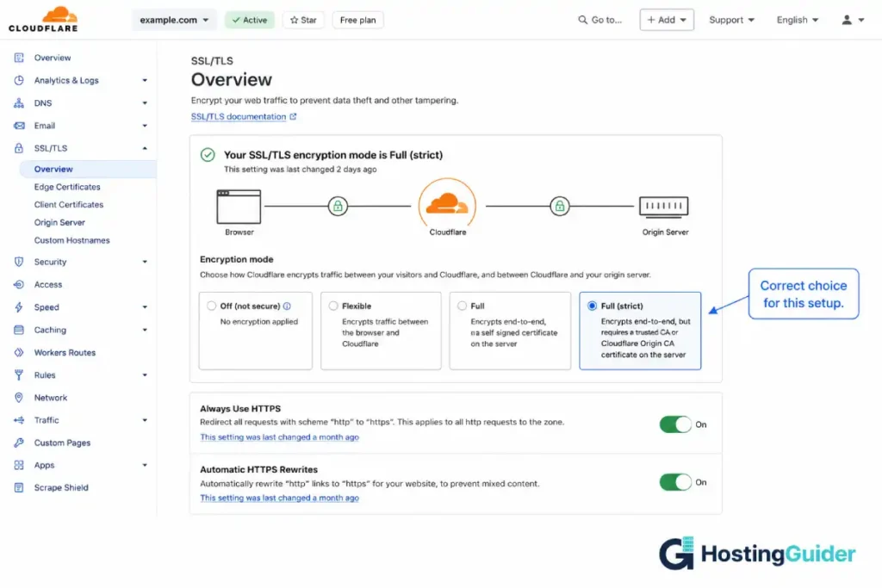Click the Browser window diagram icon

pos(239,207)
